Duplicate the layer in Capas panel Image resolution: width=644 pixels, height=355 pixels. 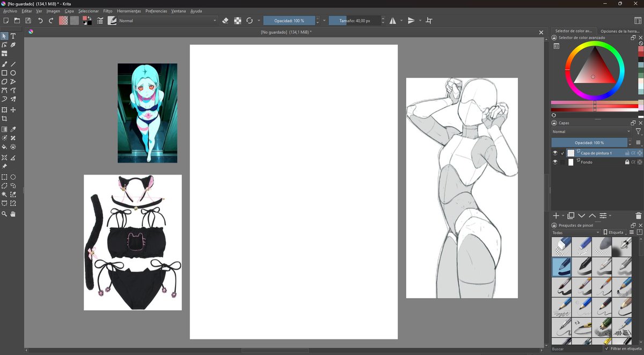coord(571,215)
